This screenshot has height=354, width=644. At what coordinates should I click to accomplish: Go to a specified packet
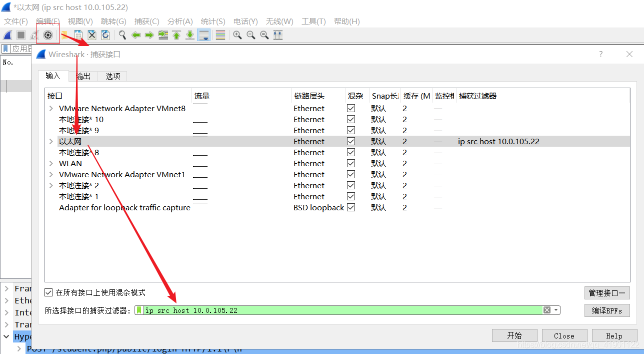(163, 35)
